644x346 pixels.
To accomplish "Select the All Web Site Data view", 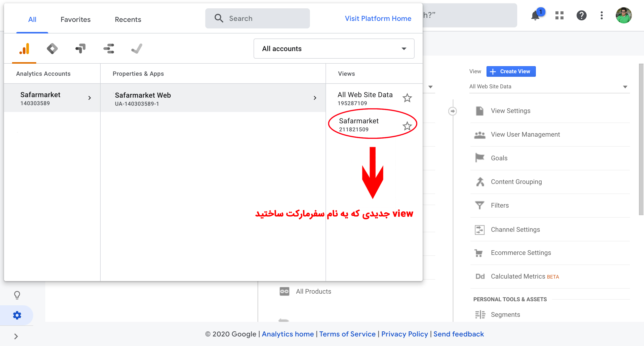I will coord(365,98).
